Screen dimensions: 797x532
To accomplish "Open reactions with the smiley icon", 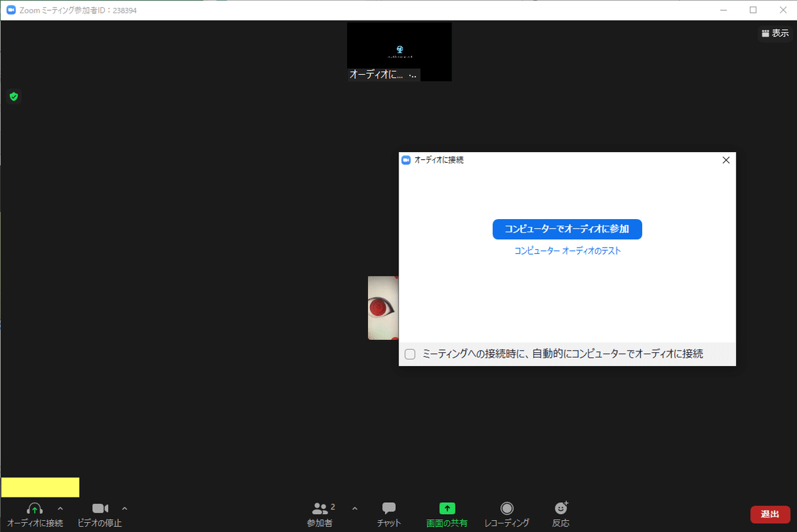I will [561, 509].
